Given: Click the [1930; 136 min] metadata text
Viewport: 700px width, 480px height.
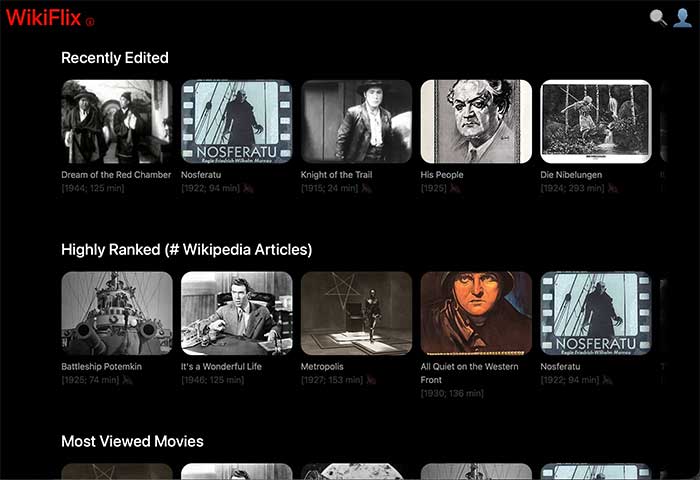Looking at the screenshot, I should coord(452,393).
